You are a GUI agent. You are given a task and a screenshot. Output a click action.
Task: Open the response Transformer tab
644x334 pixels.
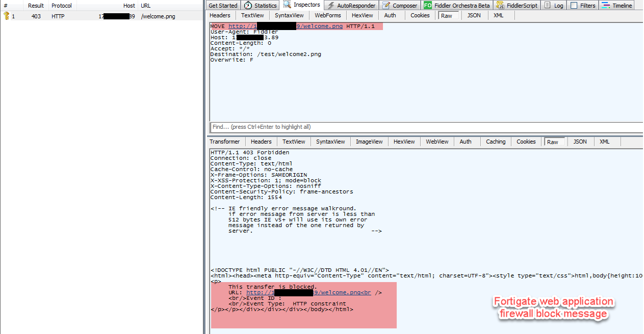[x=224, y=142]
